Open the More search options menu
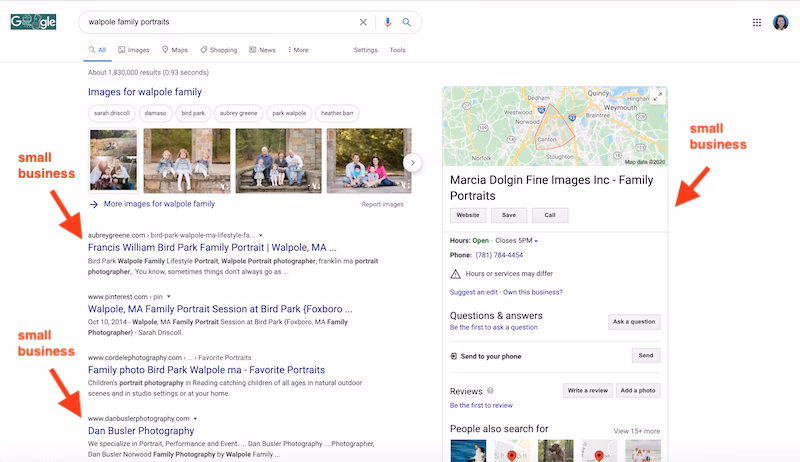The height and width of the screenshot is (462, 800). coord(298,50)
